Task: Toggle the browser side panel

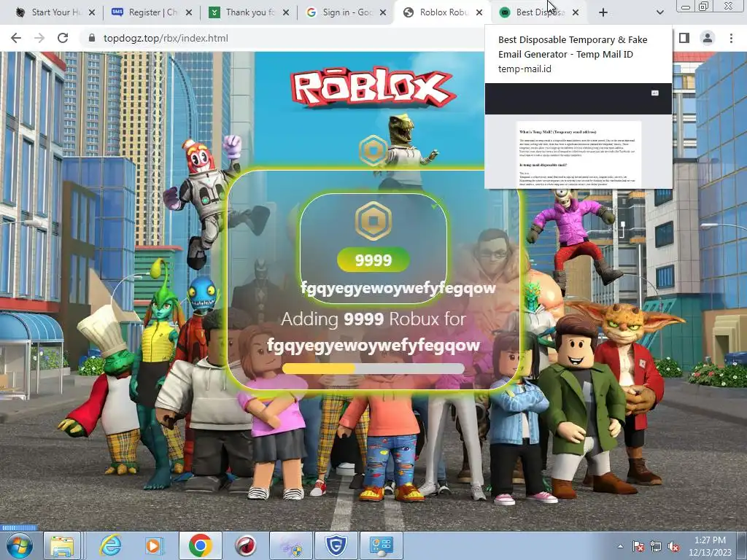Action: click(684, 38)
